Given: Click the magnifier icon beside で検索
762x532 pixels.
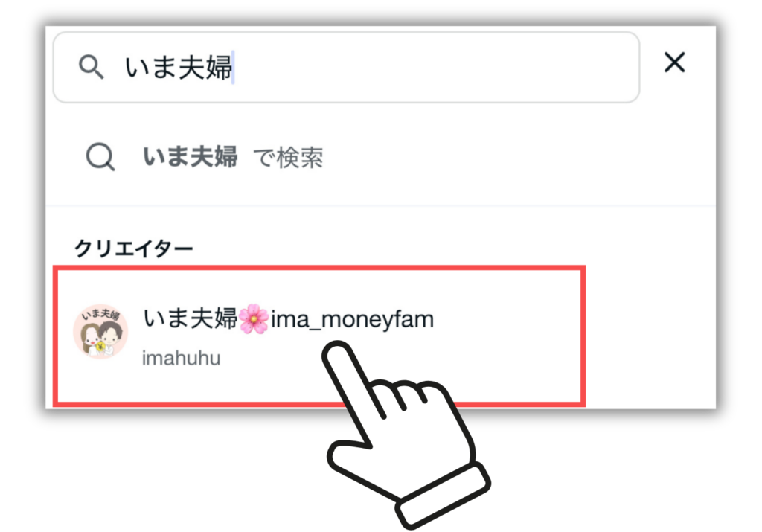Looking at the screenshot, I should [x=100, y=156].
